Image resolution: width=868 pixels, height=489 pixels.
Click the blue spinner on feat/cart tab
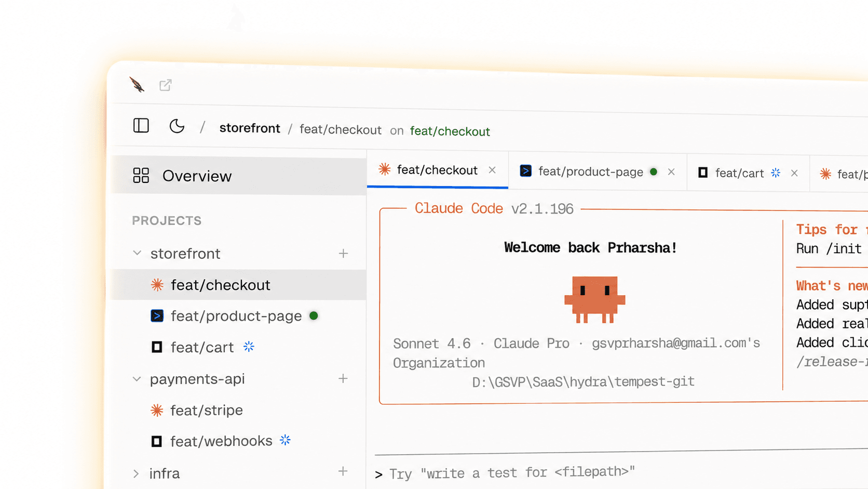(x=776, y=173)
